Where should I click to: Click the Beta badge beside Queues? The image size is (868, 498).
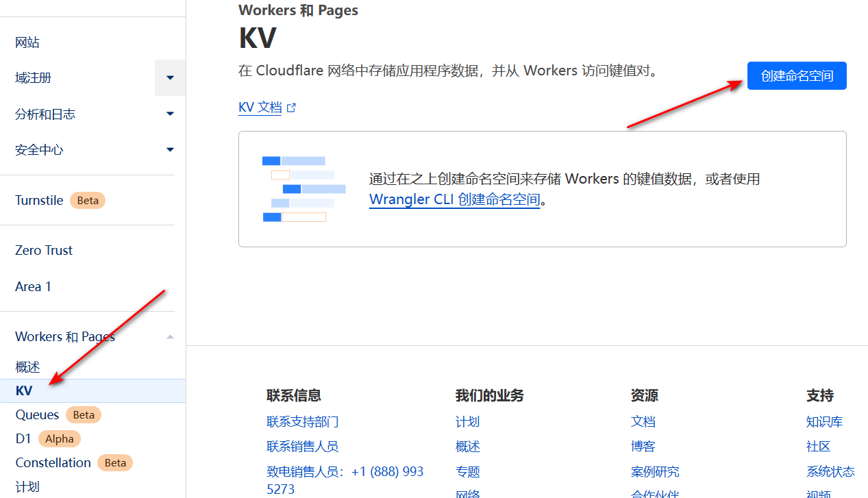click(x=84, y=415)
